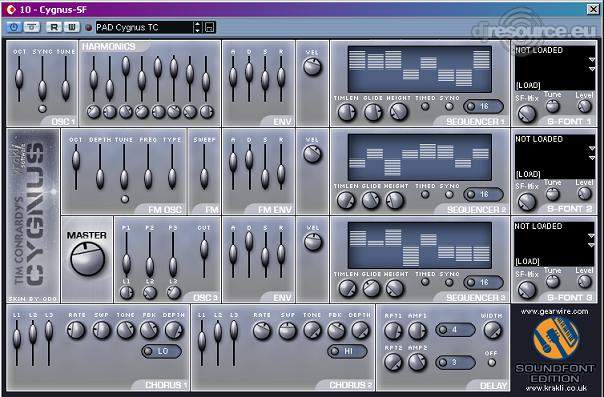The width and height of the screenshot is (604, 397).
Task: Toggle Sequencer 3 TIMED LED
Action: click(425, 282)
